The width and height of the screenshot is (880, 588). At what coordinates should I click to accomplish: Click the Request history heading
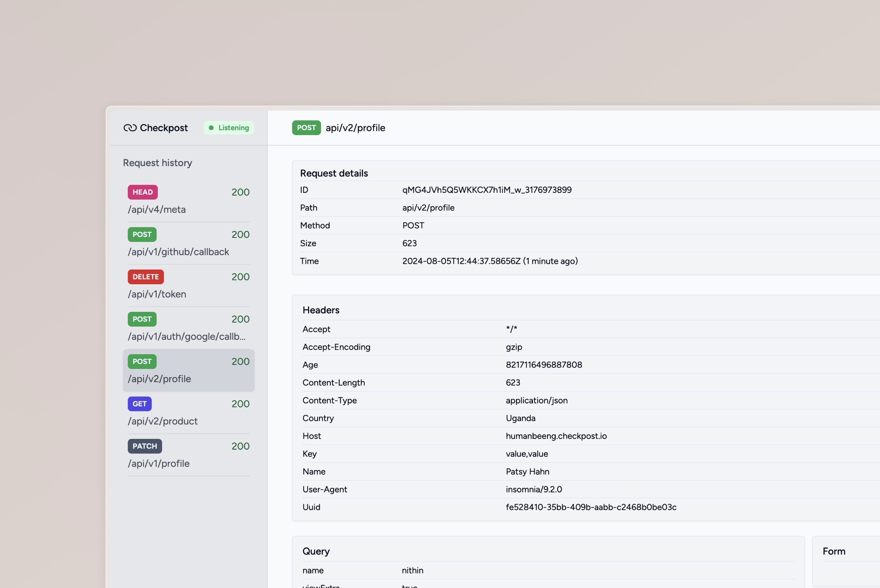(x=158, y=163)
